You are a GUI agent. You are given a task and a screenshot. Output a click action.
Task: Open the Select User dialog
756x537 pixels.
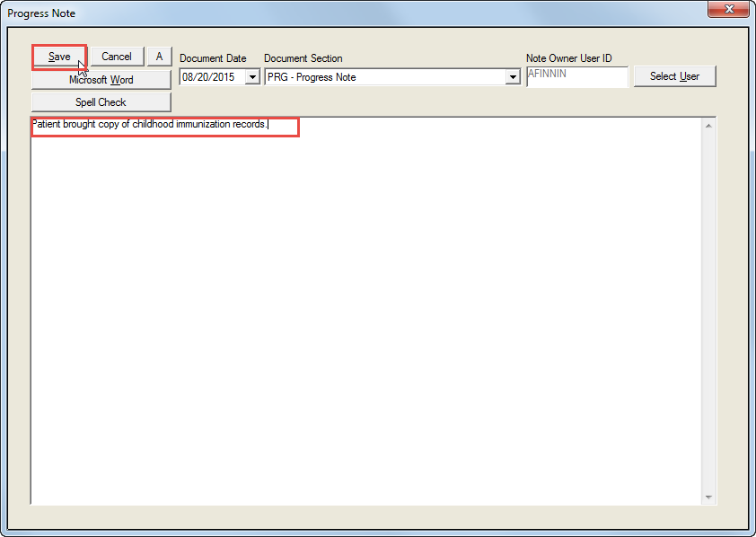tap(674, 76)
